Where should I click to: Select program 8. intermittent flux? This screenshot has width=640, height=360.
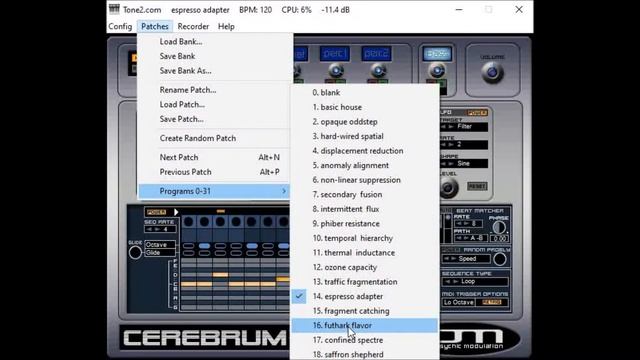pos(365,209)
